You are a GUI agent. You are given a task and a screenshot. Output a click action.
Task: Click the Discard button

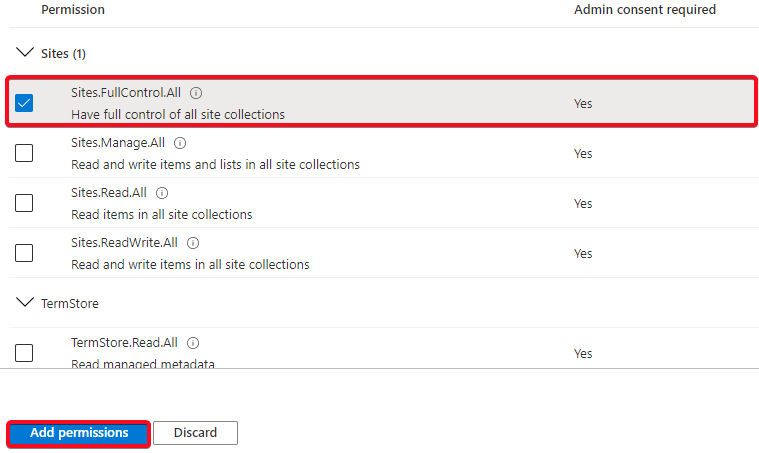click(x=196, y=433)
